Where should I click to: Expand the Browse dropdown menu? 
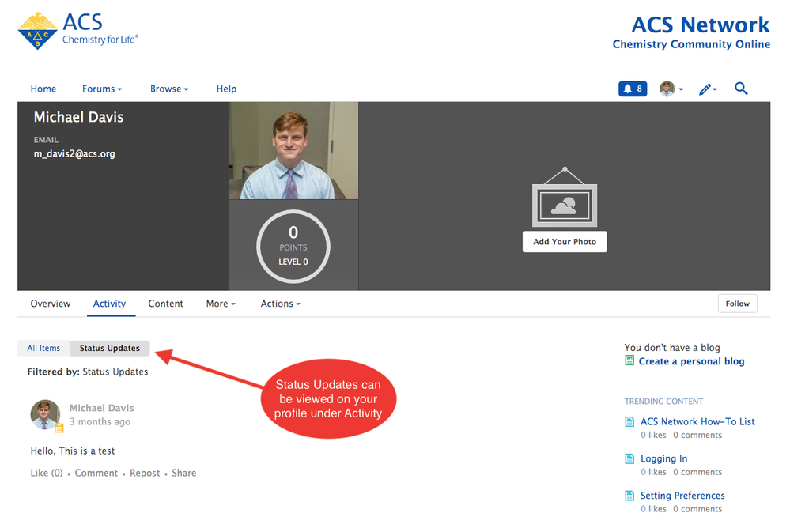169,89
